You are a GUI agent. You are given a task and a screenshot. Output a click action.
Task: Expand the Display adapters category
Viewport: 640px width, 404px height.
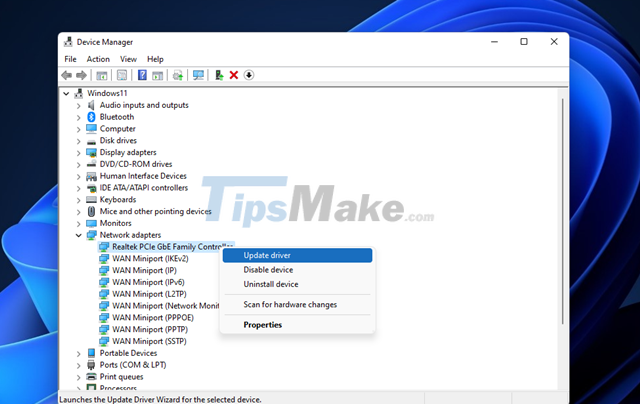click(78, 153)
